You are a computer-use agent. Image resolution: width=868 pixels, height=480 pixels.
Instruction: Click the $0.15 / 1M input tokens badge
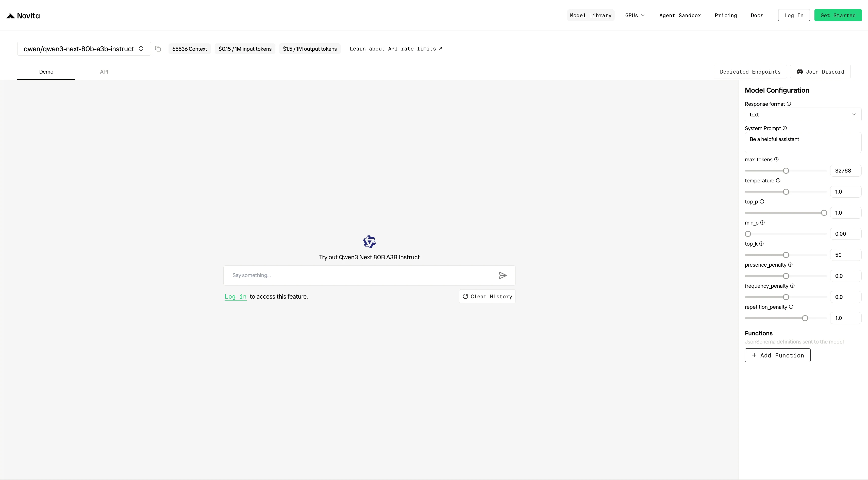coord(245,49)
